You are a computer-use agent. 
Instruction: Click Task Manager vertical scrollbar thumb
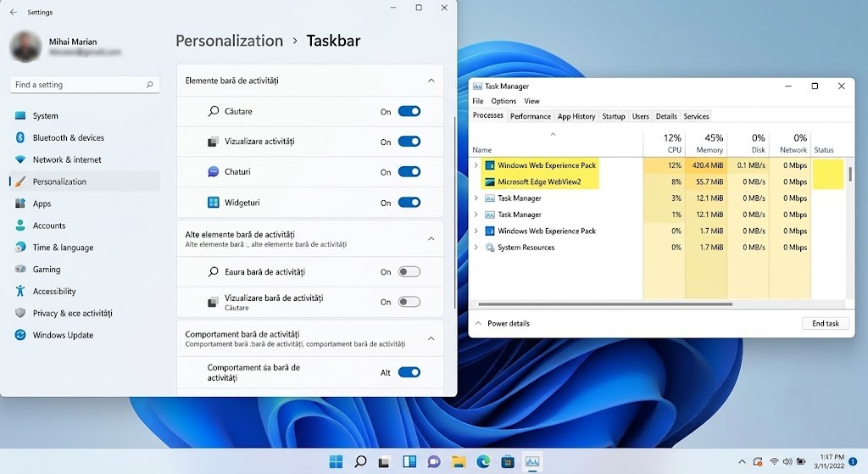849,174
